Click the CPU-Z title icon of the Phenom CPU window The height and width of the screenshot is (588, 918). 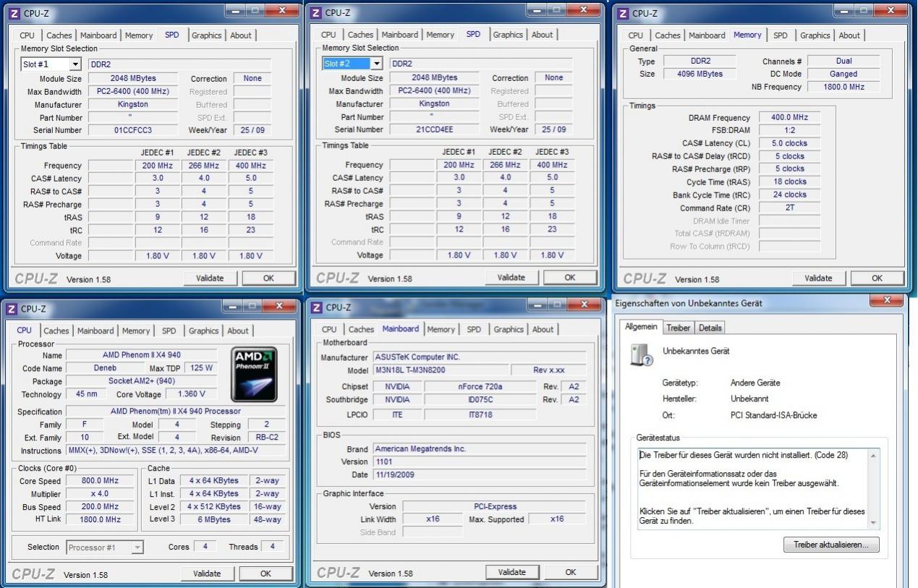[x=12, y=309]
